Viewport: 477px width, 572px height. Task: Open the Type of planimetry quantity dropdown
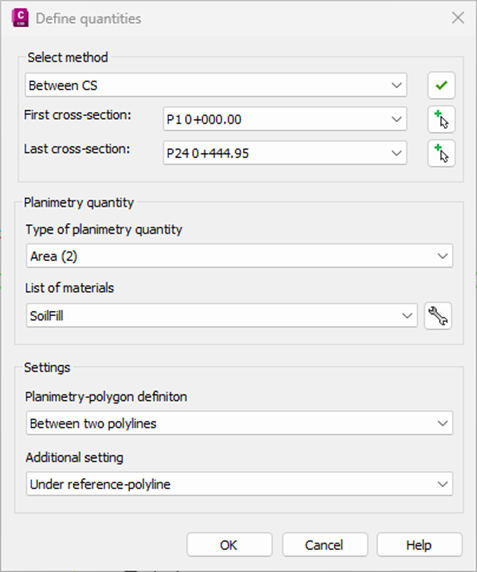[x=240, y=256]
